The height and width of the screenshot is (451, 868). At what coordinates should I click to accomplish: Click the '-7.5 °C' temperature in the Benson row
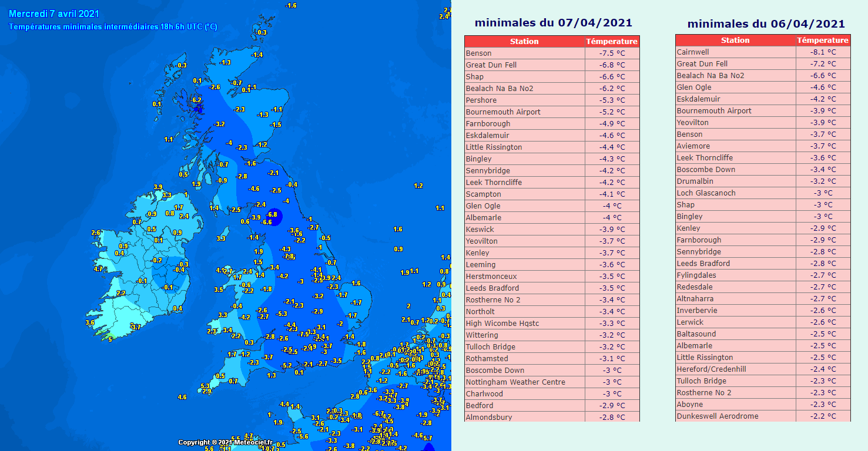[x=612, y=53]
